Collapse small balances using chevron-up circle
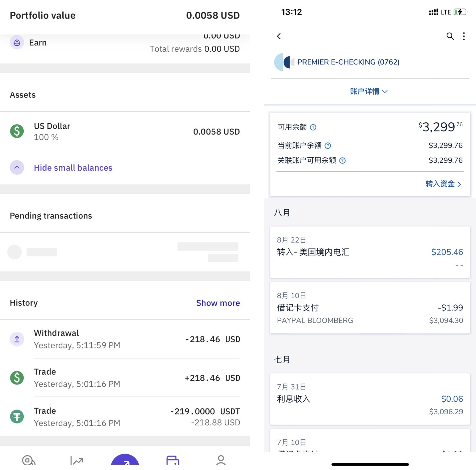This screenshot has height=470, width=476. pos(17,167)
